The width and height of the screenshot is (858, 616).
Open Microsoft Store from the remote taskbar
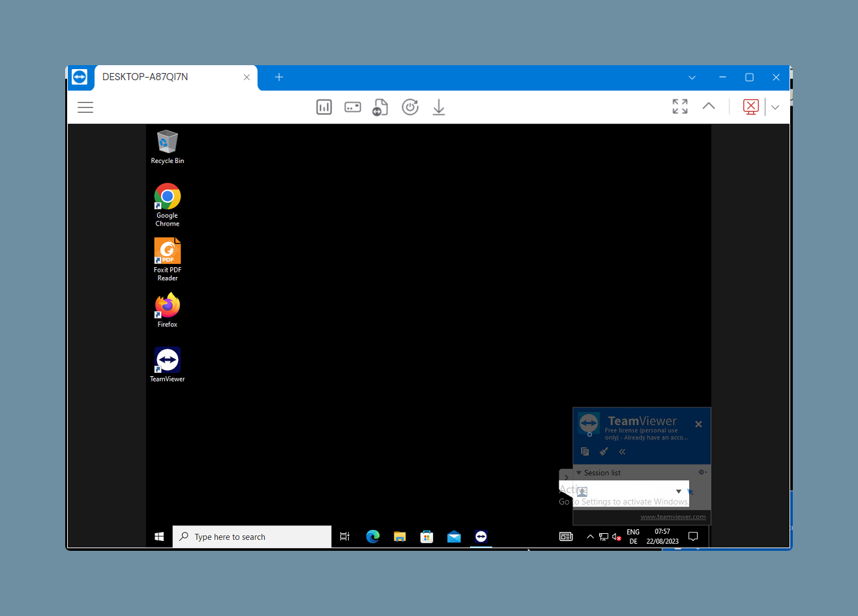427,536
